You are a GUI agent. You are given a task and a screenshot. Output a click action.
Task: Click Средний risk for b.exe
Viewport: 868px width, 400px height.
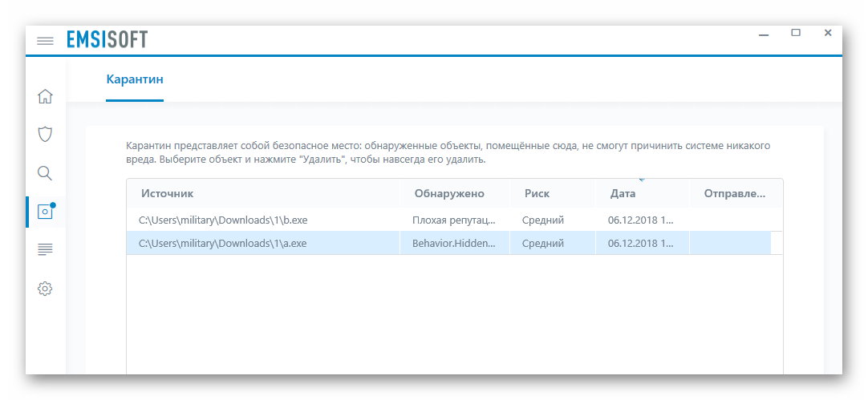(x=543, y=220)
